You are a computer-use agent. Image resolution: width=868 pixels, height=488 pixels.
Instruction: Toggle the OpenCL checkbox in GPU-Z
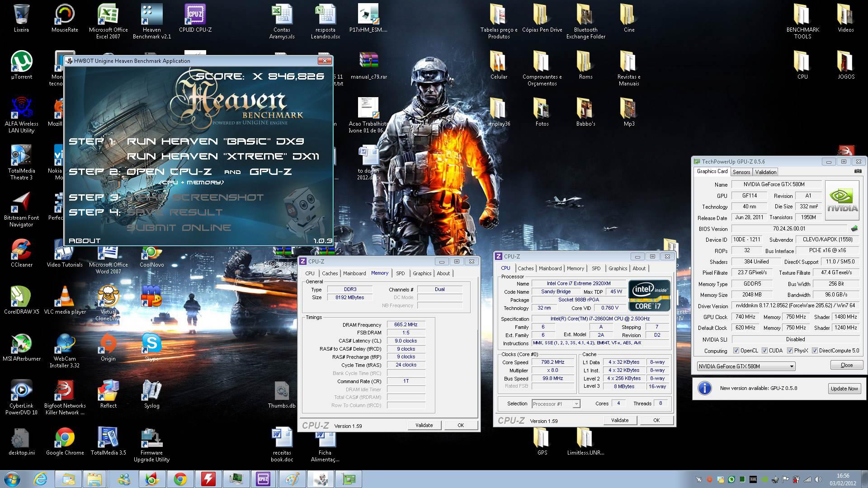pyautogui.click(x=736, y=351)
